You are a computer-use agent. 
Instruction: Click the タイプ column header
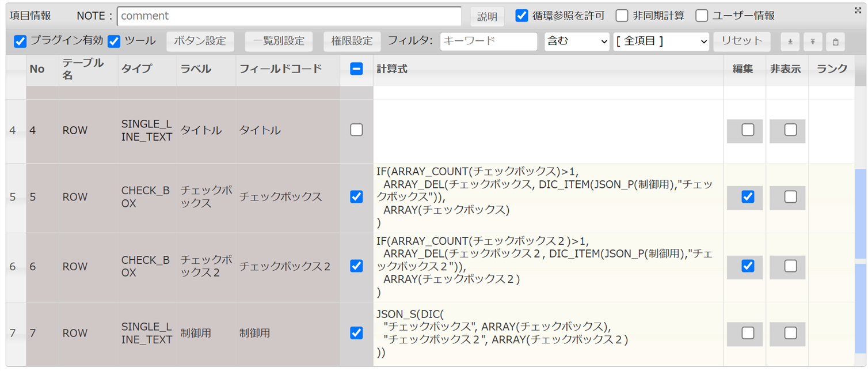click(147, 70)
